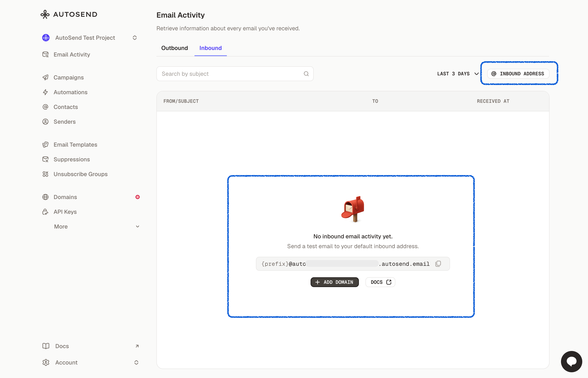
Task: Select the Inbound tab
Action: pyautogui.click(x=210, y=48)
